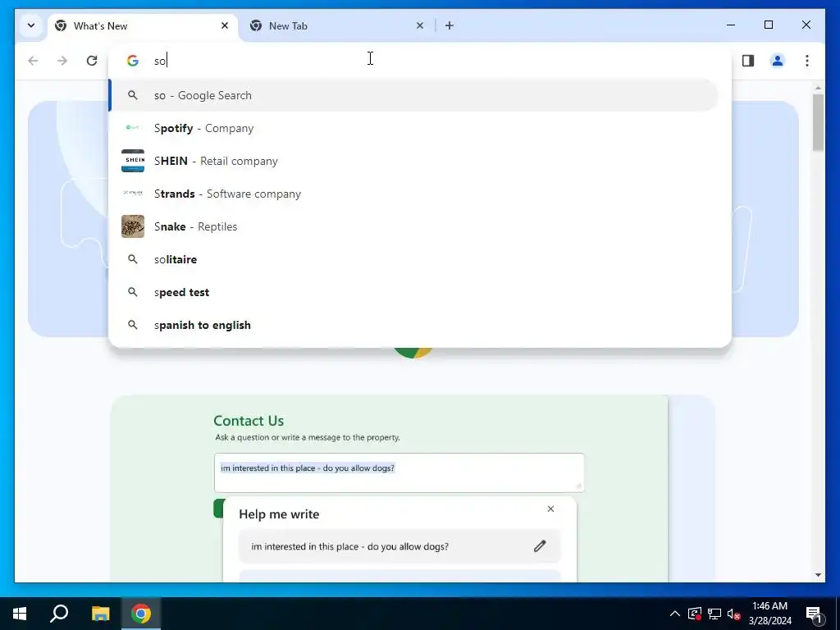Screen dimensions: 840x630
Task: Click the muted volume tray icon
Action: (734, 614)
